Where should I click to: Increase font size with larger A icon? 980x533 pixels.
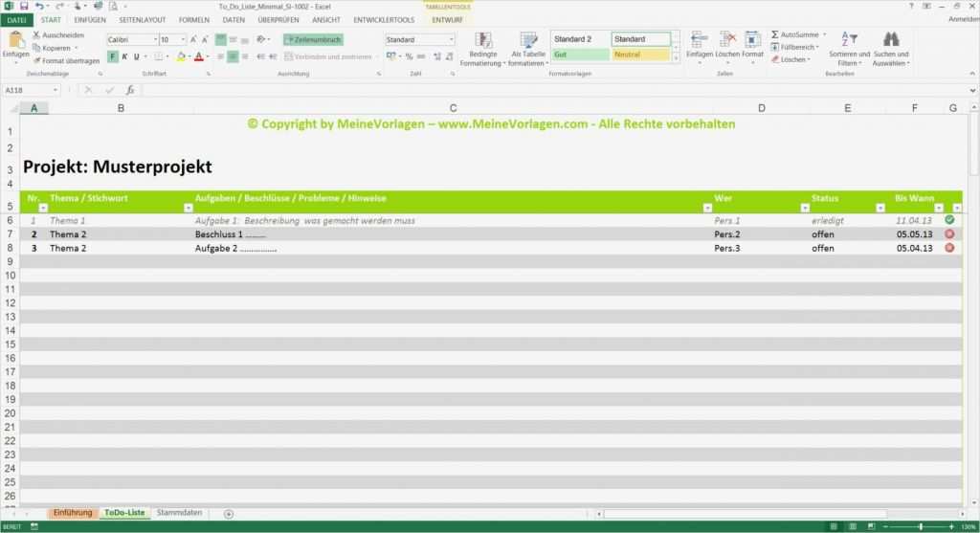click(193, 39)
